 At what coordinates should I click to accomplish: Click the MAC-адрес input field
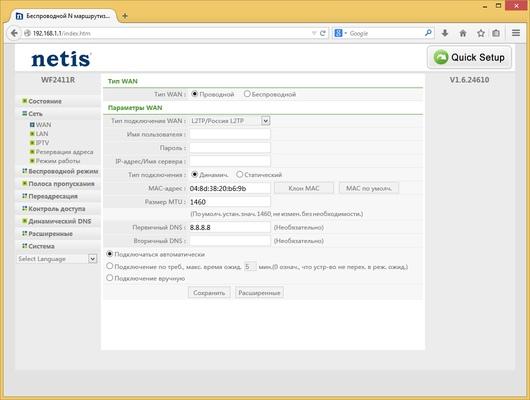(x=230, y=188)
